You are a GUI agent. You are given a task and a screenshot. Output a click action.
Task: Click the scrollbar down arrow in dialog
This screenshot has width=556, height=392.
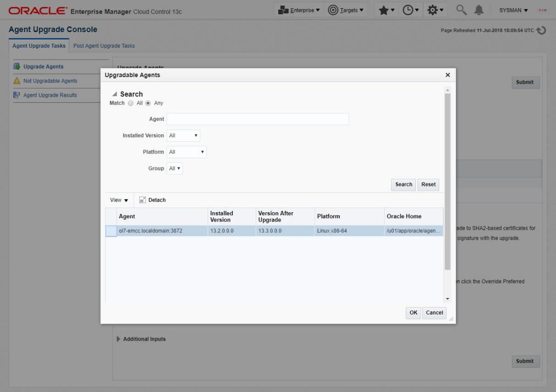click(x=448, y=299)
